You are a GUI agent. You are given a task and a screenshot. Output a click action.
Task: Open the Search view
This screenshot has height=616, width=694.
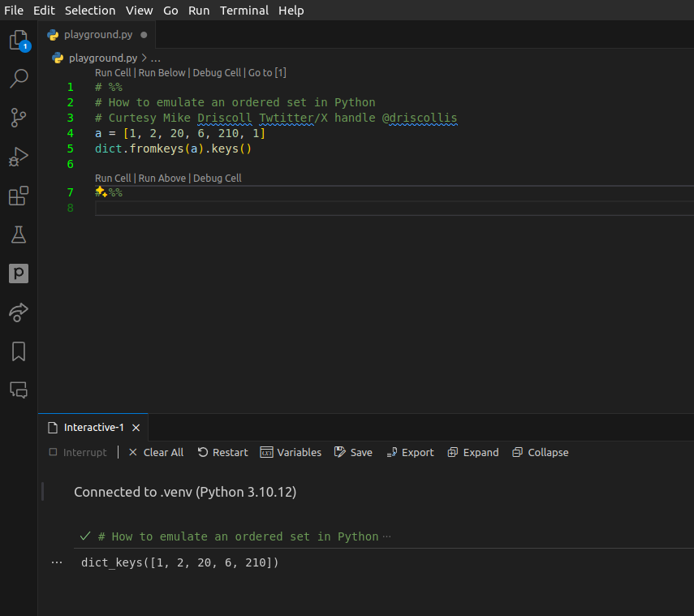tap(18, 78)
